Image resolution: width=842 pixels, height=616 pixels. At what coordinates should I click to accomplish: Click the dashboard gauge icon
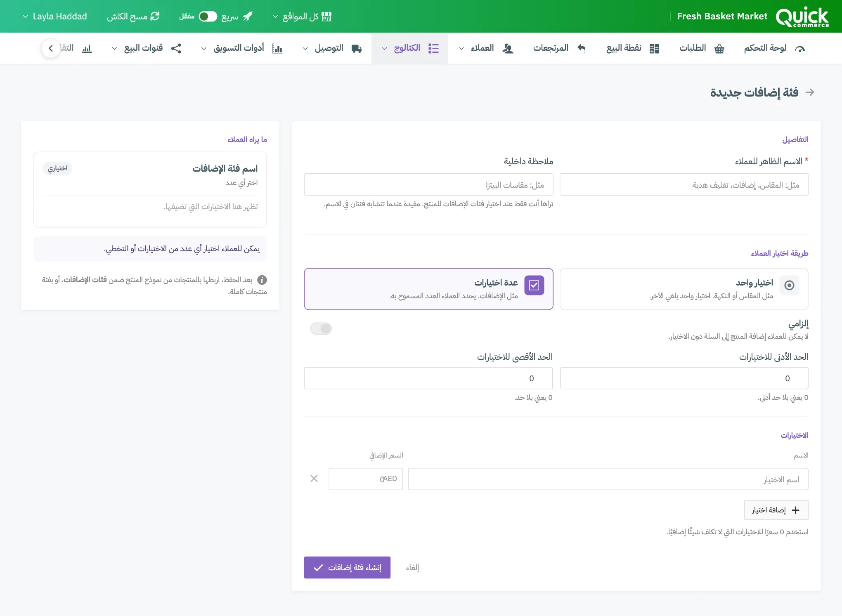[x=800, y=49]
